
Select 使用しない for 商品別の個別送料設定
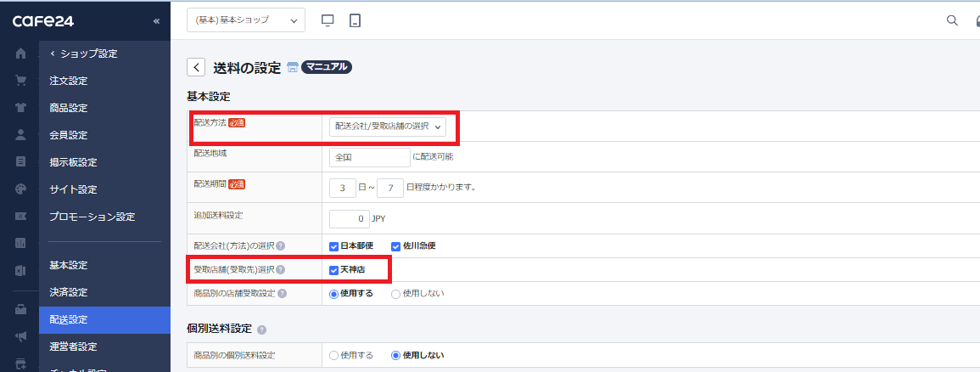pos(395,355)
